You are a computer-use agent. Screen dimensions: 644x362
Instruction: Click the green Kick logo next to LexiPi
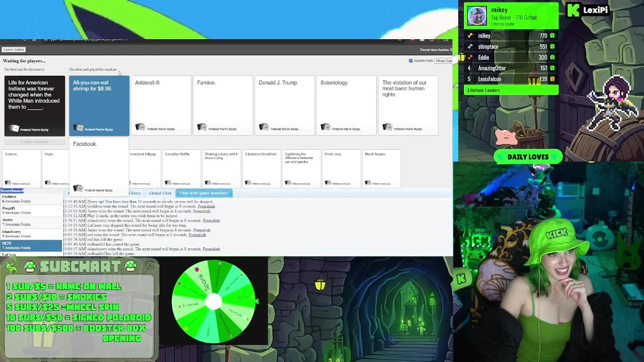click(574, 10)
